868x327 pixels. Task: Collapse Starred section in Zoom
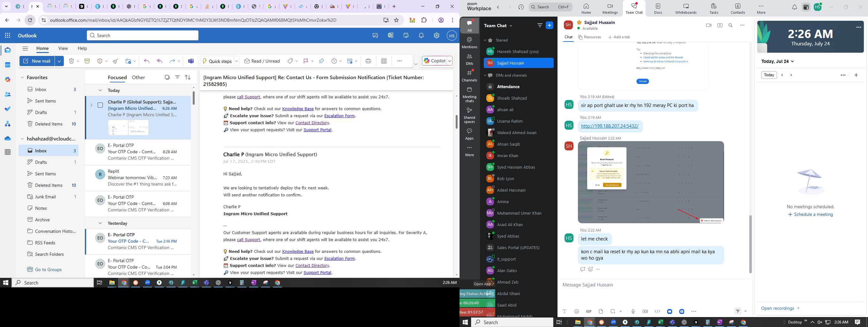pos(485,40)
